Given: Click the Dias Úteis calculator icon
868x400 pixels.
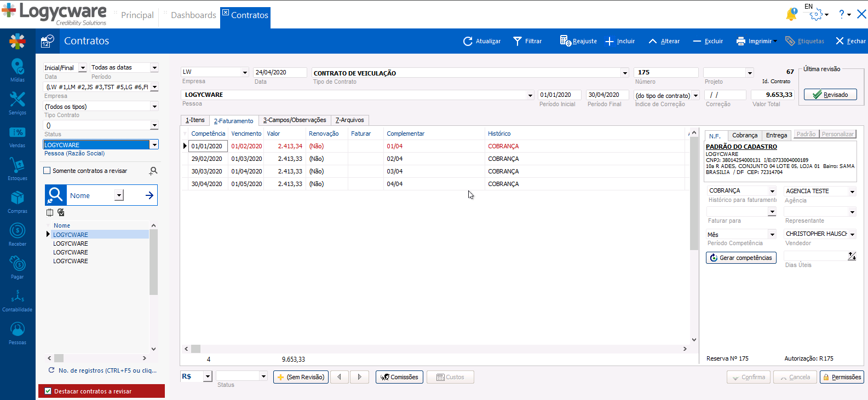Looking at the screenshot, I should coord(852,256).
